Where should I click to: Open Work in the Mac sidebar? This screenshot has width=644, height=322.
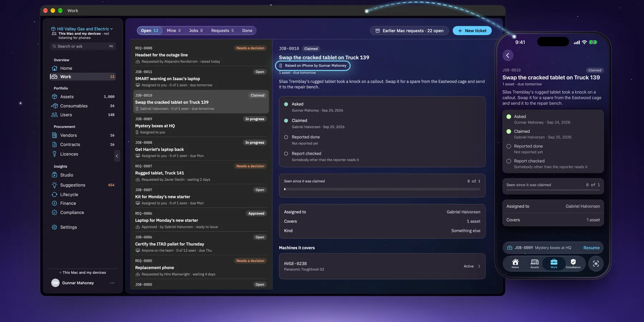pyautogui.click(x=83, y=77)
